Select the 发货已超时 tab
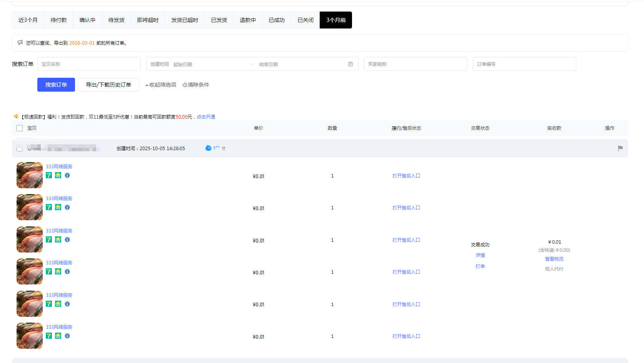This screenshot has height=363, width=644. click(x=185, y=20)
